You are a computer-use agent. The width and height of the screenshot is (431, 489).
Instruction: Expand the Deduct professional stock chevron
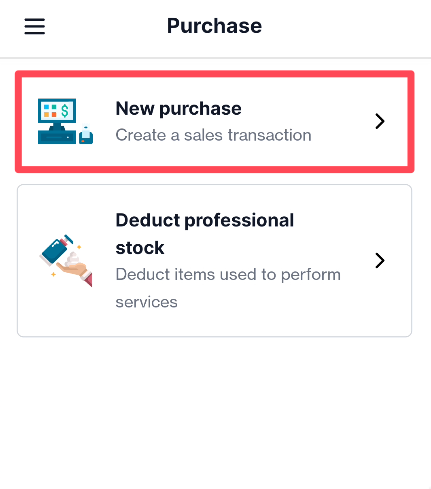click(x=380, y=261)
